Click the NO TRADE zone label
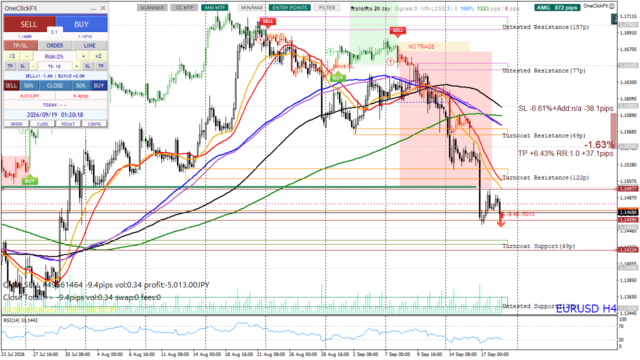 pos(421,47)
